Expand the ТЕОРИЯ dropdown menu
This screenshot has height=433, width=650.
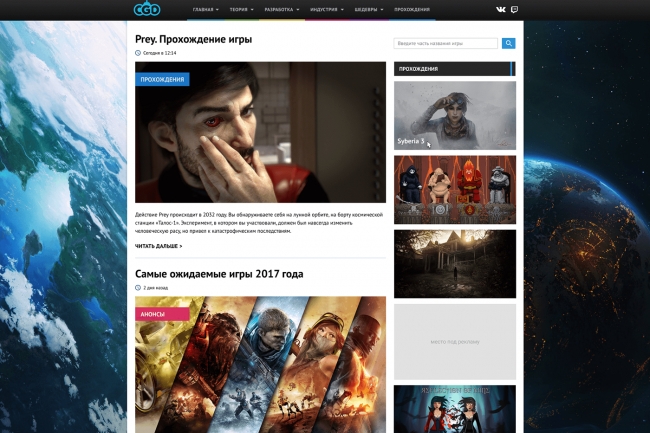tap(241, 10)
